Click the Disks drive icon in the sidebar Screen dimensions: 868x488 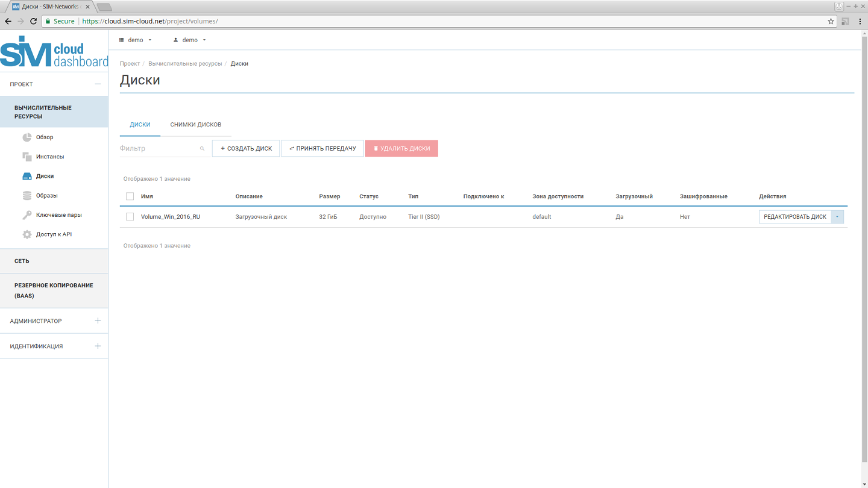(x=27, y=177)
